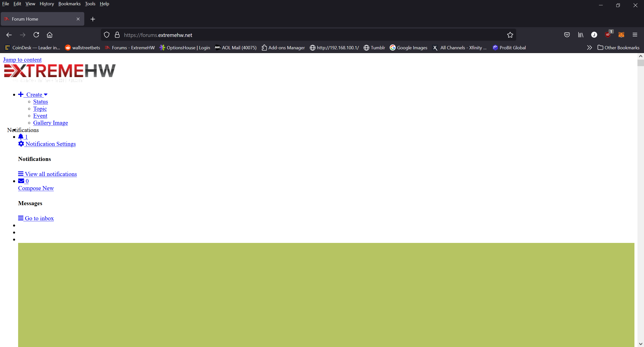This screenshot has width=644, height=347.
Task: Open a new tab with plus button
Action: pos(93,19)
